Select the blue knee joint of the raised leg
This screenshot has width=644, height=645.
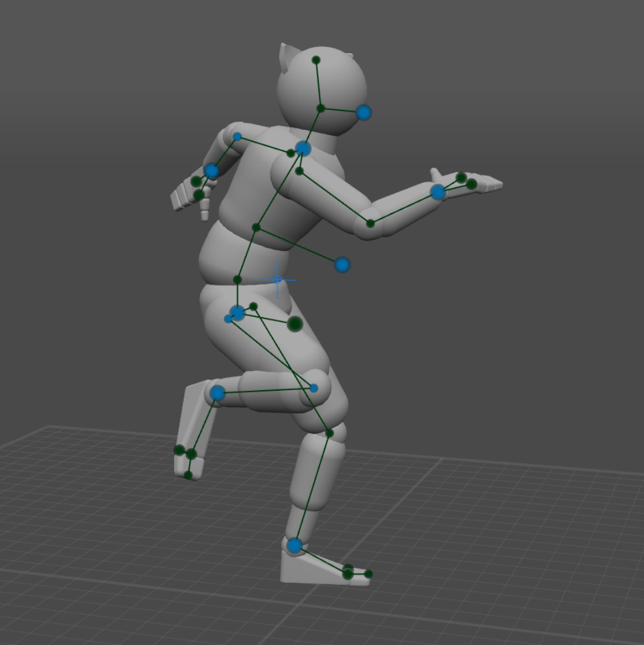pyautogui.click(x=314, y=388)
